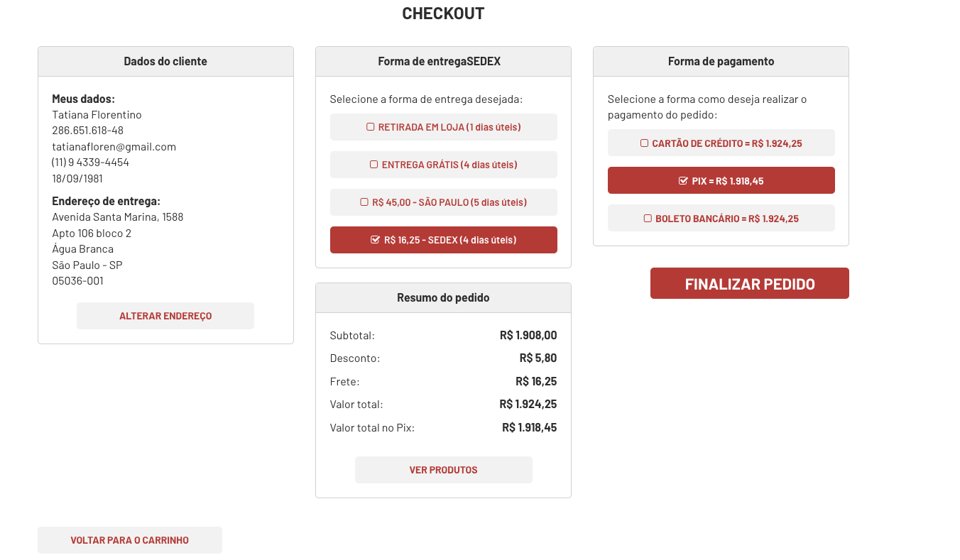Open Ver Produtos in order summary
The width and height of the screenshot is (960, 560).
(x=443, y=470)
